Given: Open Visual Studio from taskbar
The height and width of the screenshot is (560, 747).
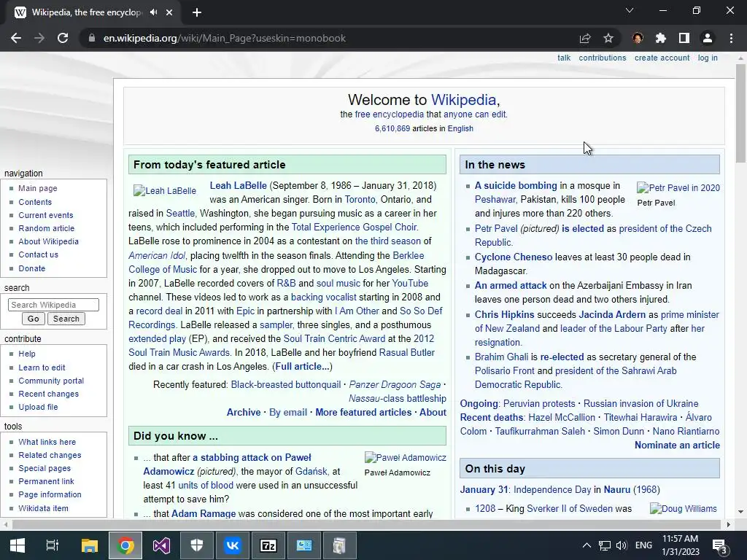Looking at the screenshot, I should tap(161, 545).
